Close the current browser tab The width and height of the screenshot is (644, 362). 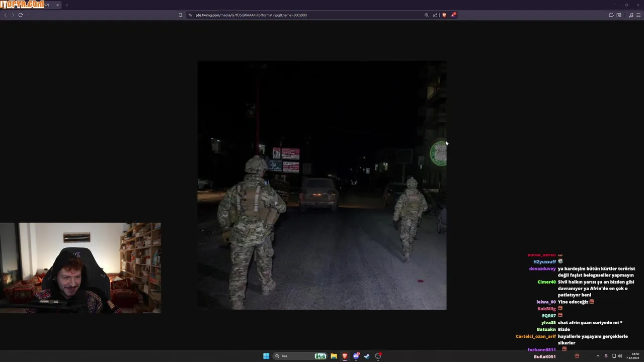point(57,5)
